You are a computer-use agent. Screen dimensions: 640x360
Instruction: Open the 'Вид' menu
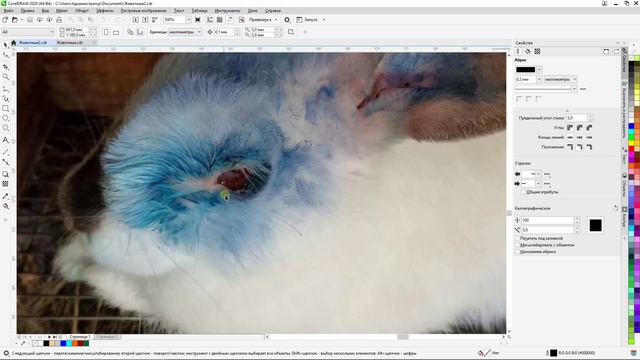[x=45, y=11]
